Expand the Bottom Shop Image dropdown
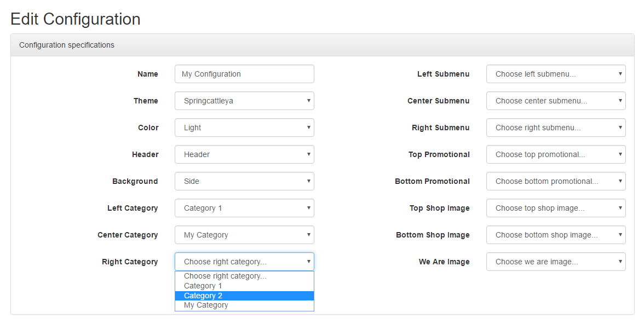The width and height of the screenshot is (644, 324). pyautogui.click(x=556, y=235)
